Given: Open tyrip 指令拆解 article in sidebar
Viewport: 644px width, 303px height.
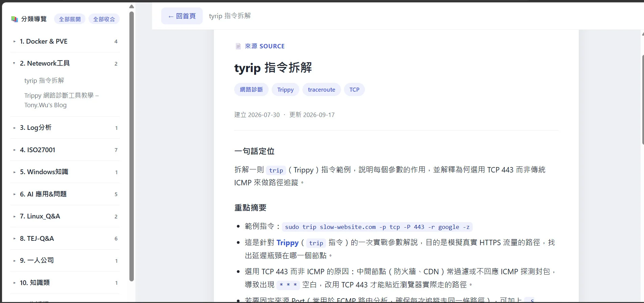Looking at the screenshot, I should 44,80.
